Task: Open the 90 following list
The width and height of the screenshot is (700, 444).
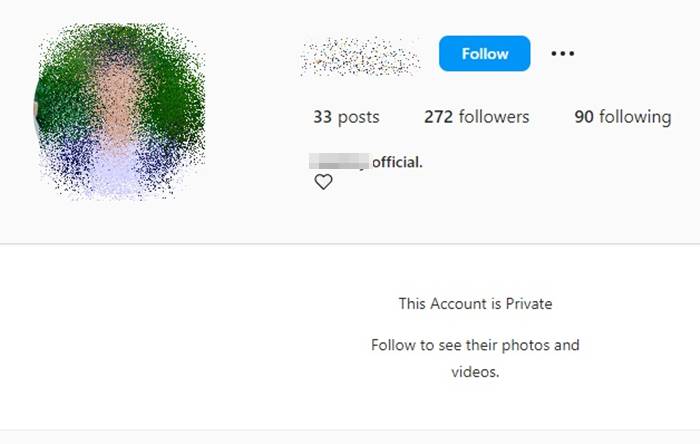Action: 622,117
